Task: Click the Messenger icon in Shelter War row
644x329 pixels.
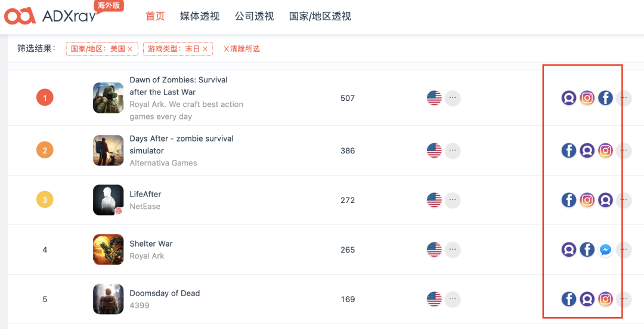Action: pos(605,250)
